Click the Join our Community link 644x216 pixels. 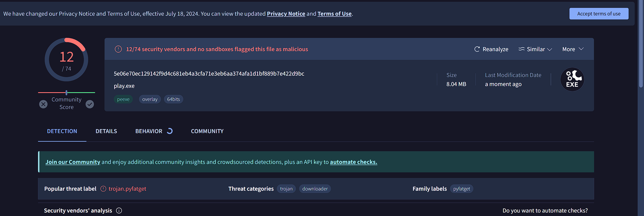[73, 162]
